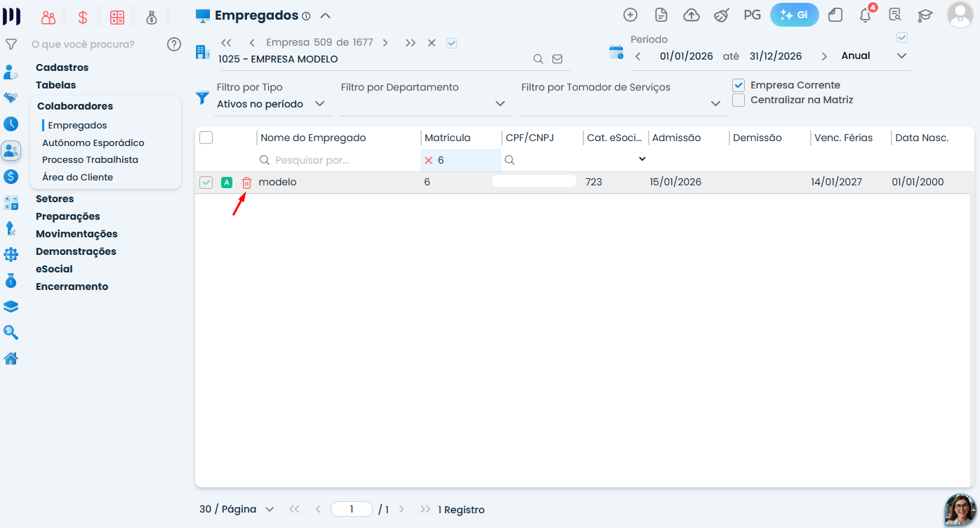
Task: Select Autônomo Esporádico in the Colaboradores submenu
Action: (x=93, y=143)
